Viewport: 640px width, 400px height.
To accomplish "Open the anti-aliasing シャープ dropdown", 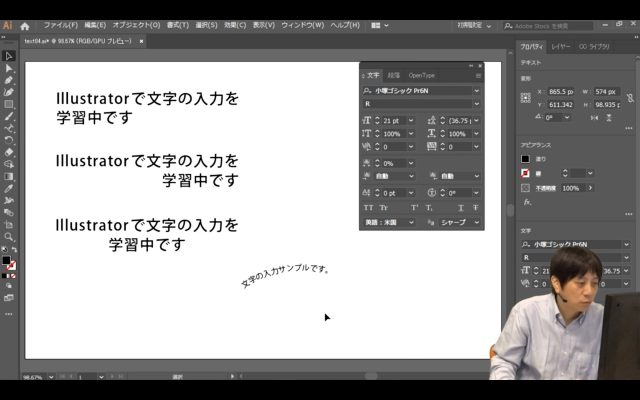I will pyautogui.click(x=460, y=222).
